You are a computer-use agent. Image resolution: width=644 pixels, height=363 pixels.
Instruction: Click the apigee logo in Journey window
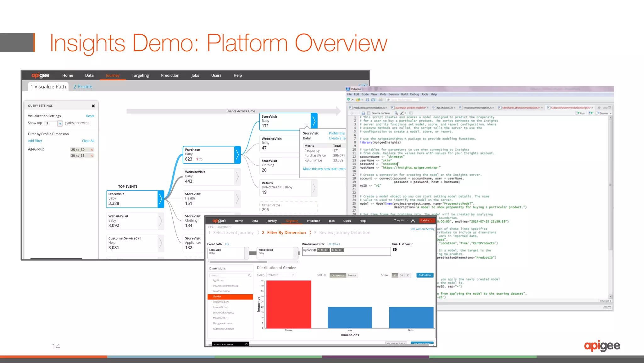pos(40,75)
